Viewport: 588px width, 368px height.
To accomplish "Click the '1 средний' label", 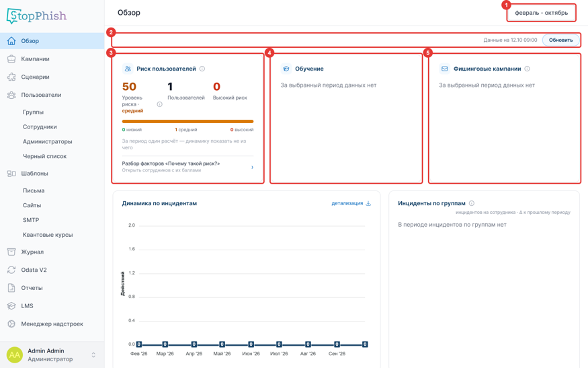I will click(x=185, y=130).
